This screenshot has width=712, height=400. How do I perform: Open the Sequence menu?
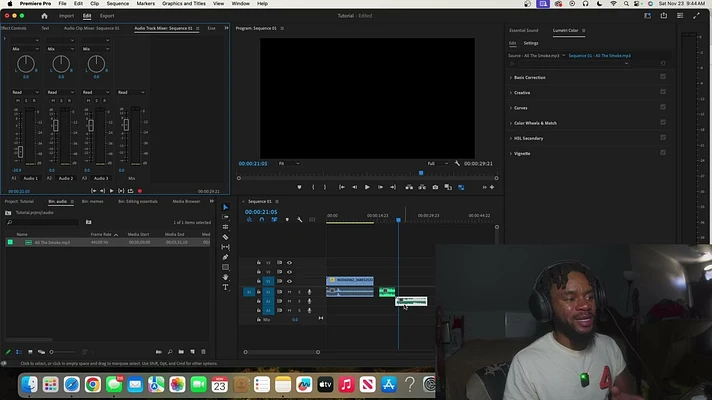coord(118,4)
